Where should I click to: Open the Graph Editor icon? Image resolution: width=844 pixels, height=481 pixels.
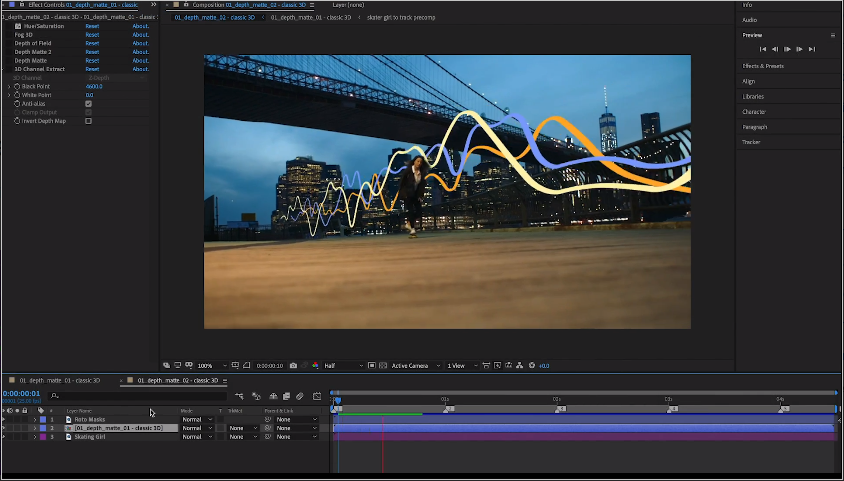(317, 396)
